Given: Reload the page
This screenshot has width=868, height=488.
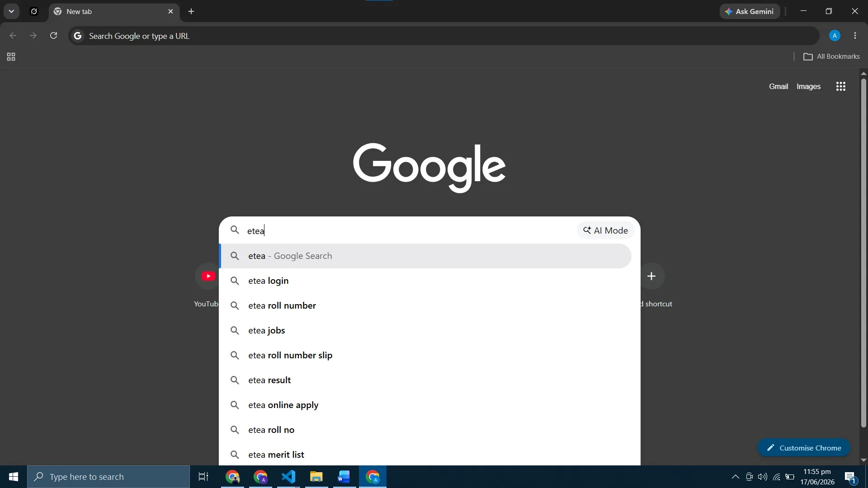Looking at the screenshot, I should 53,36.
